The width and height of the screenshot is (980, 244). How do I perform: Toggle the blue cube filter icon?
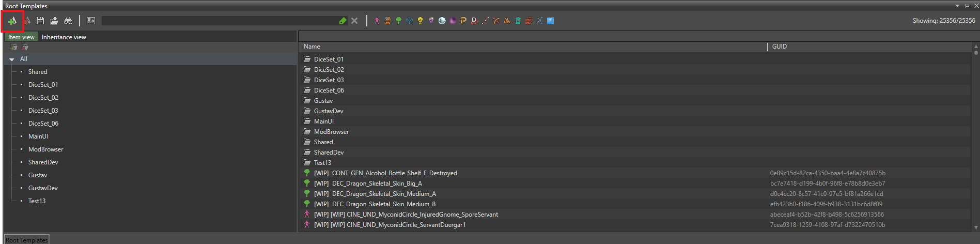[409, 21]
